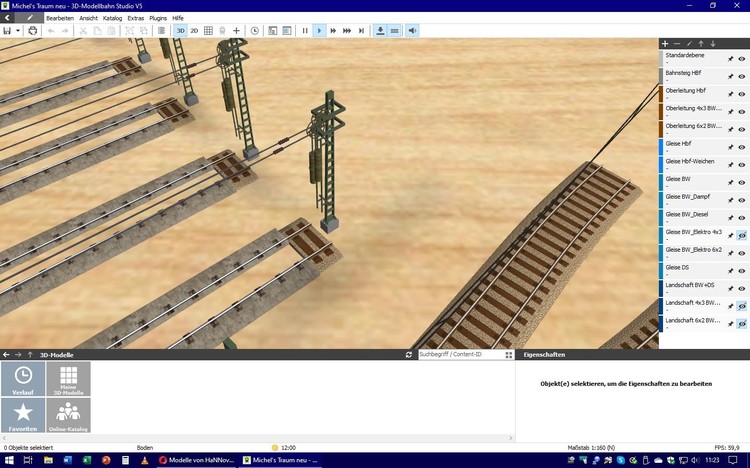Toggle visibility of Landschaft 6x2 BW layer
The image size is (750, 468).
click(x=742, y=324)
